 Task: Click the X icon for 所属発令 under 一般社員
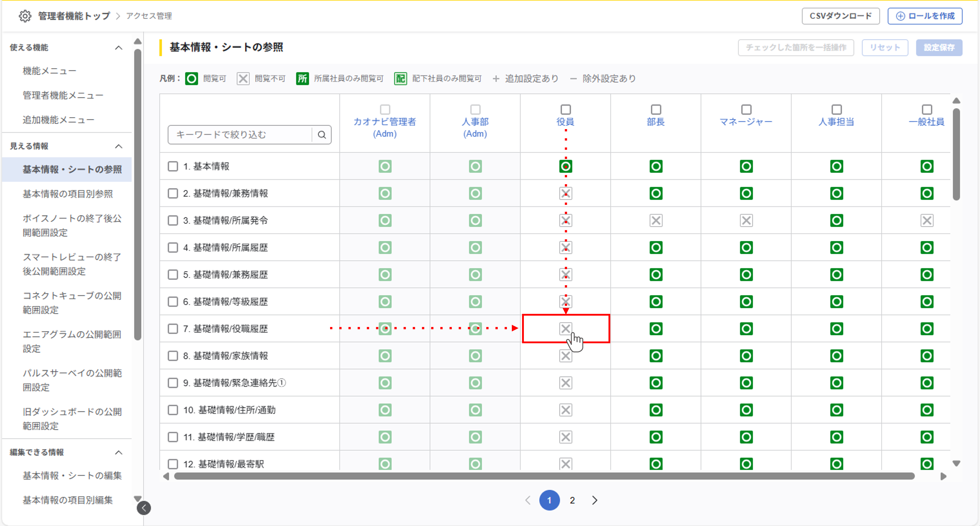pyautogui.click(x=927, y=221)
